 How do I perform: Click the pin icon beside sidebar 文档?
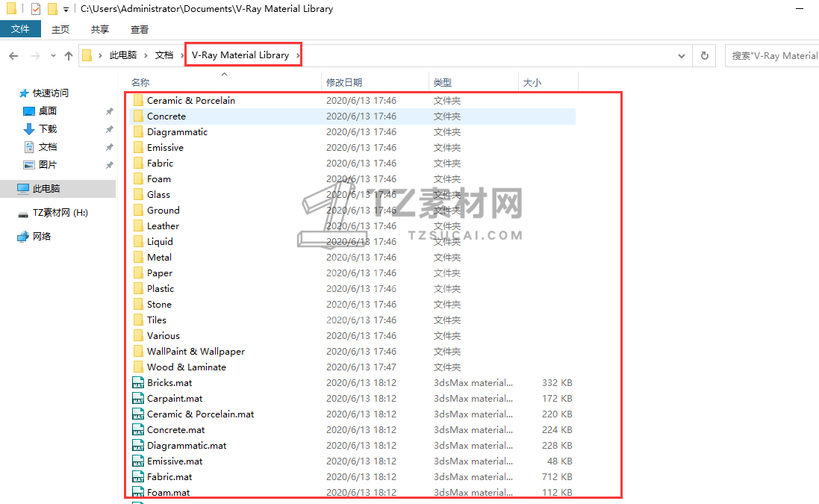pos(109,147)
